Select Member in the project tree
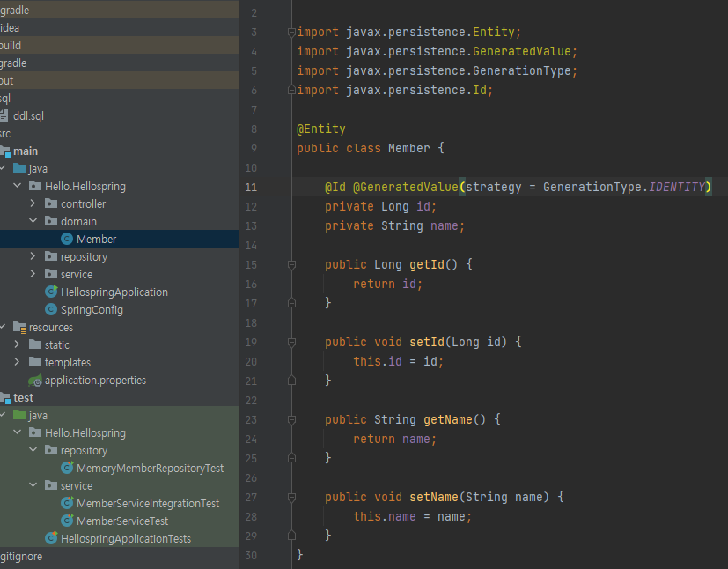728x569 pixels. [x=120, y=239]
